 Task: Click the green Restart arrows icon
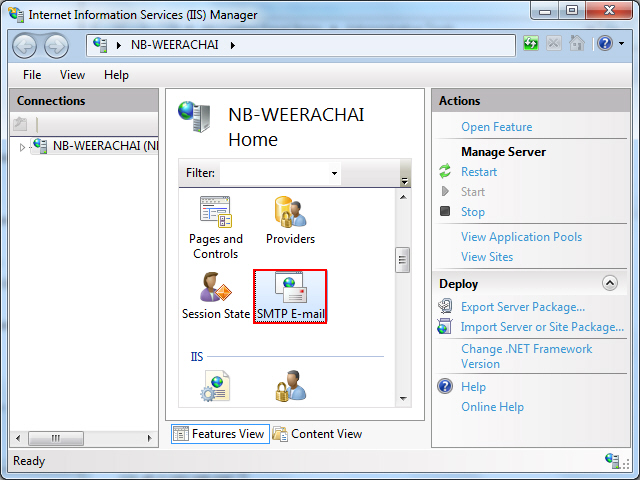[x=445, y=171]
